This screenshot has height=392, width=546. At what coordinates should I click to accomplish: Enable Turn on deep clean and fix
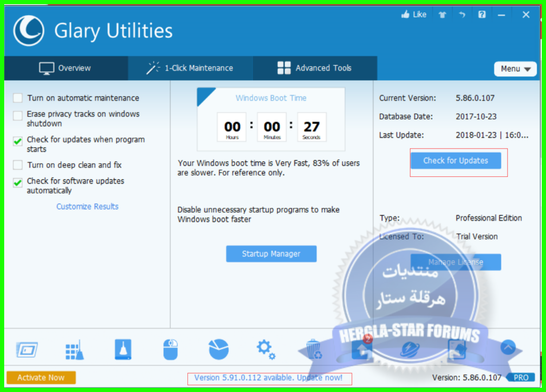tap(18, 165)
